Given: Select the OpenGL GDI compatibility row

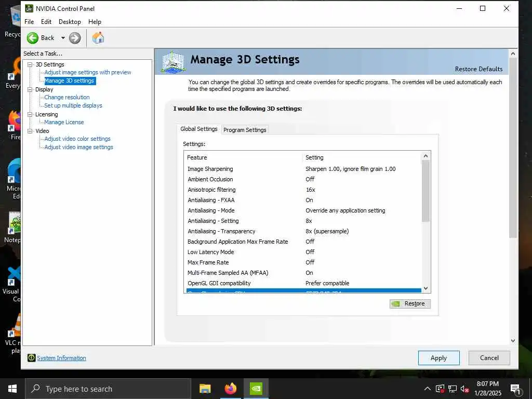Looking at the screenshot, I should [303, 283].
